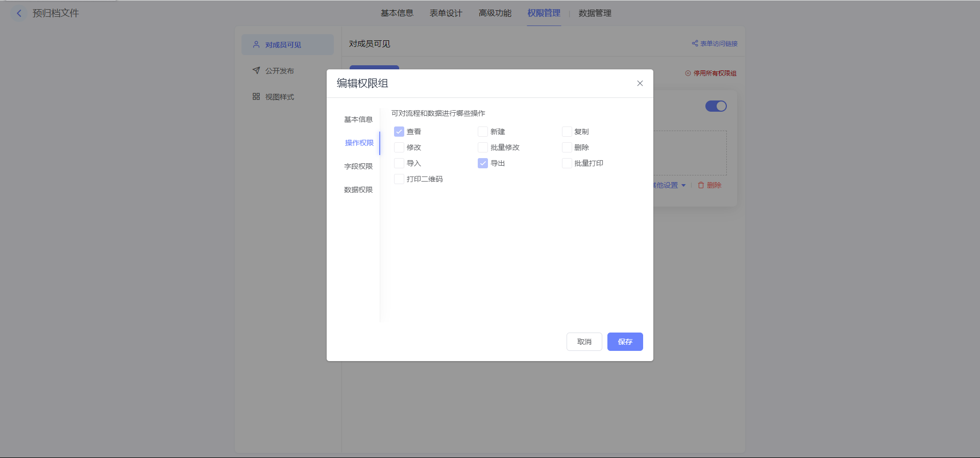Click the trash icon next to 删除
The width and height of the screenshot is (980, 458).
pyautogui.click(x=701, y=185)
